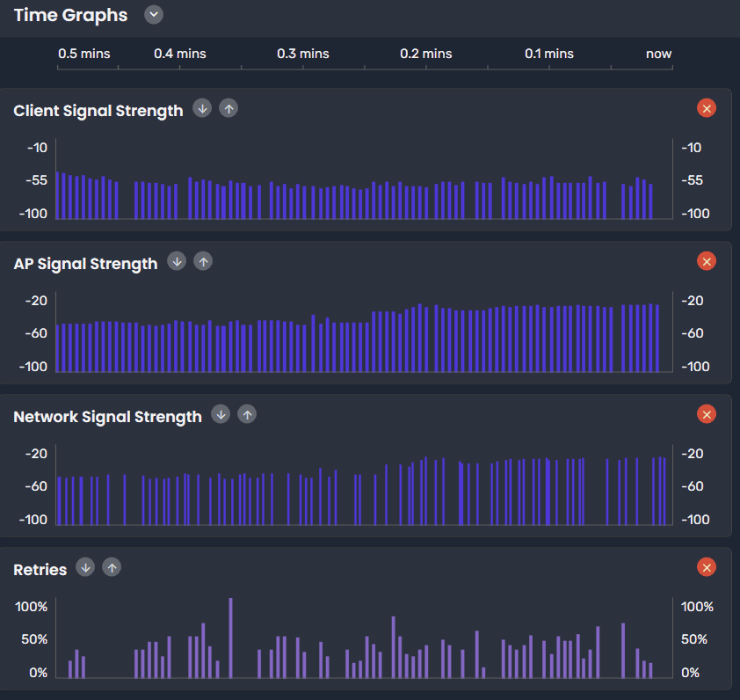Click the 0.1 mins timeline label
This screenshot has height=700, width=740.
[x=549, y=54]
